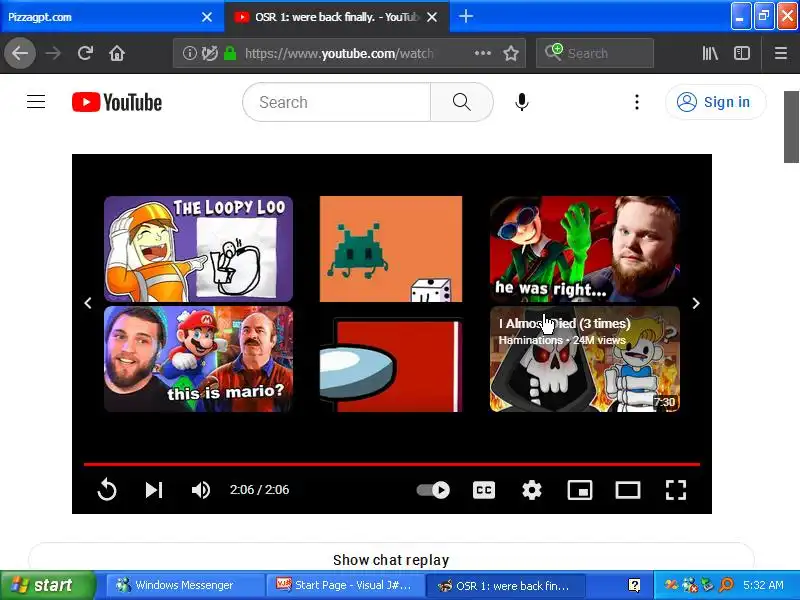Enter fullscreen mode
Screen dimensions: 800x600
click(x=676, y=490)
